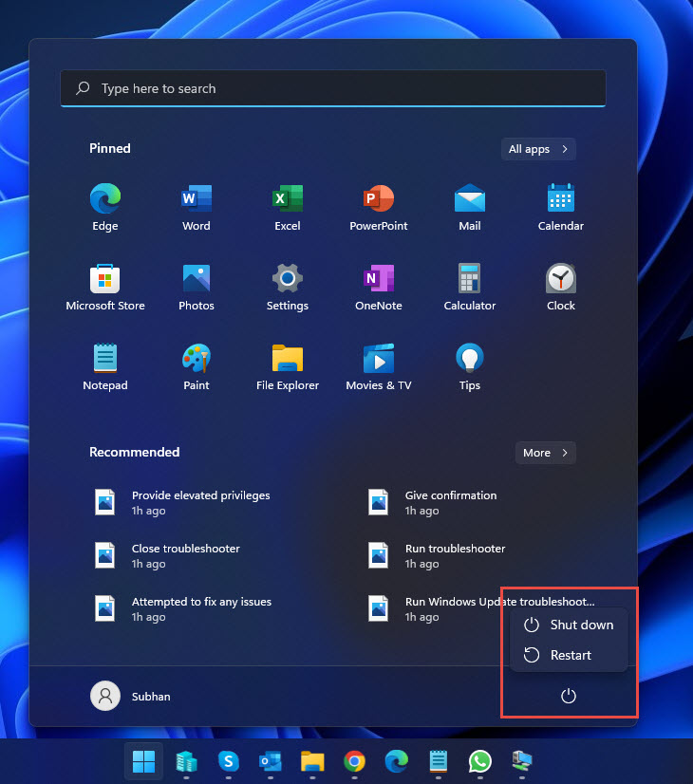Screen dimensions: 693x784
Task: Launch the Photos app
Action: point(196,287)
